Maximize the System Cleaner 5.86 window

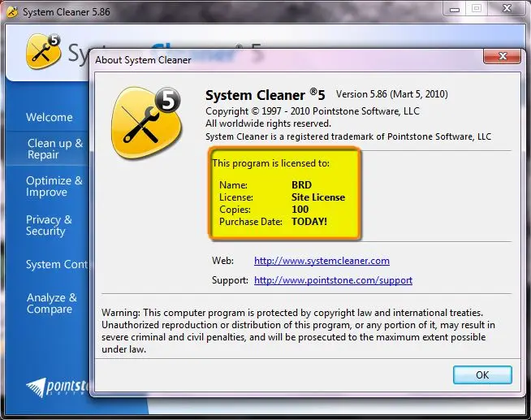tap(476, 9)
